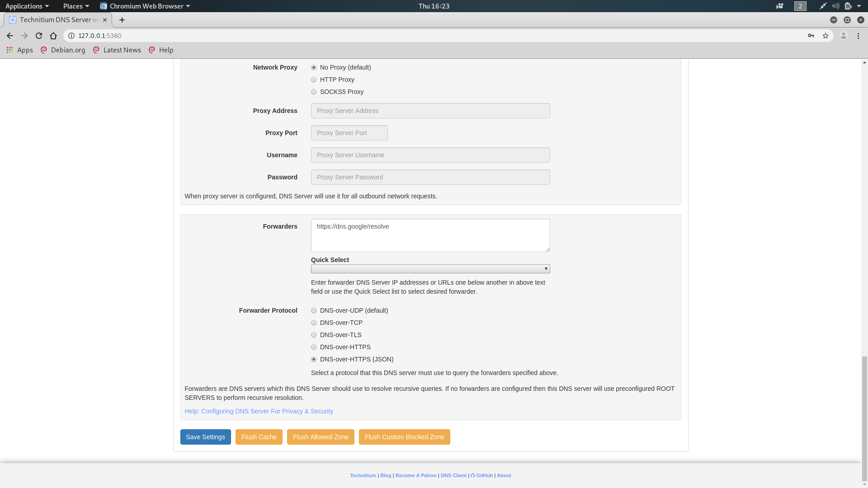Open the Quick Select forwarder dropdown
The image size is (868, 488).
pyautogui.click(x=430, y=268)
